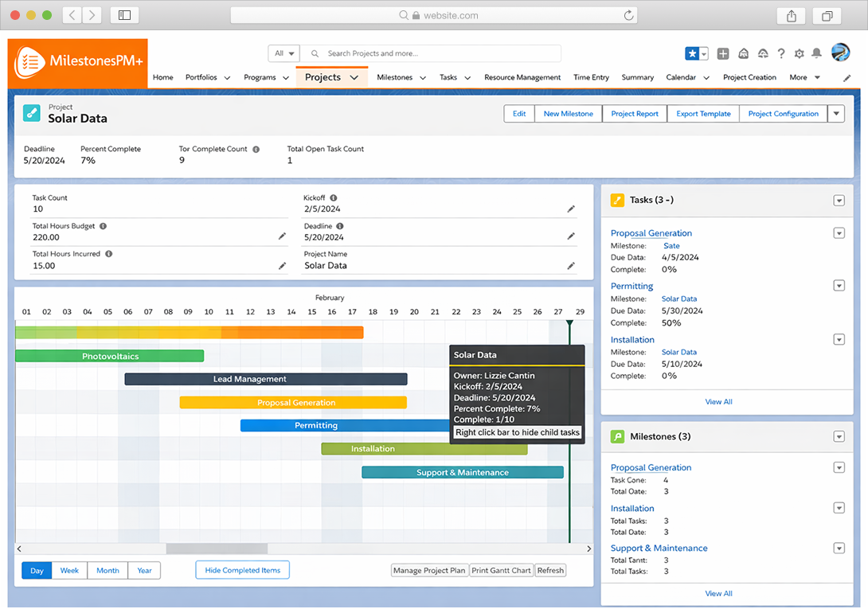Edit the Kickoff date pencil icon
The width and height of the screenshot is (868, 609).
pos(571,209)
